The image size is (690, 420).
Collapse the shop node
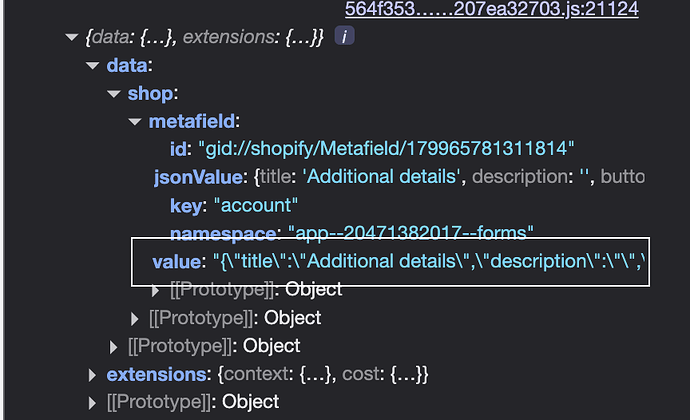114,94
